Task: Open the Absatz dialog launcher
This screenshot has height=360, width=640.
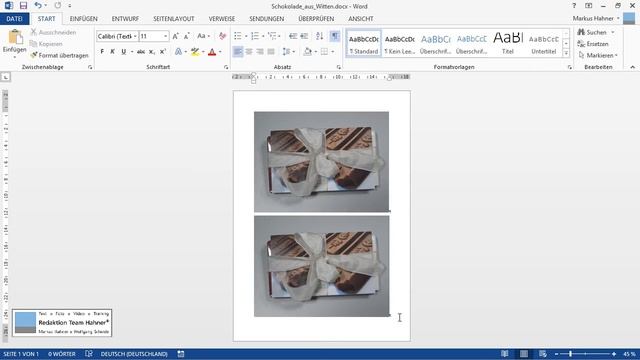Action: tap(339, 67)
